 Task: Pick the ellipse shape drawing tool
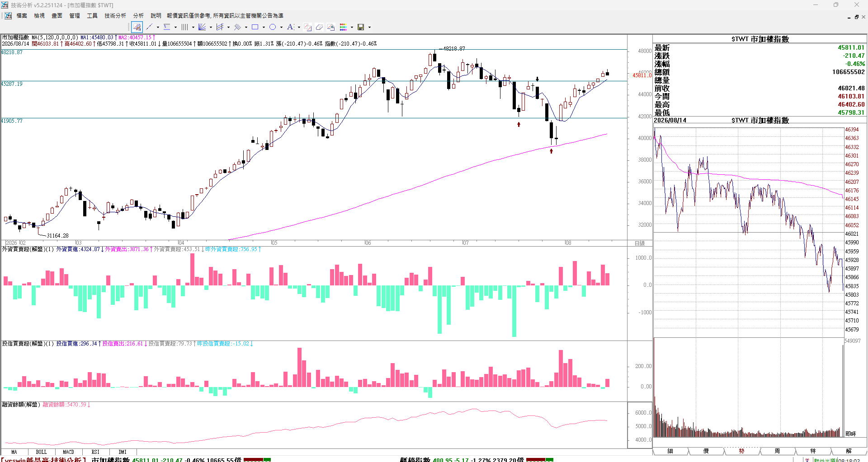click(x=273, y=27)
